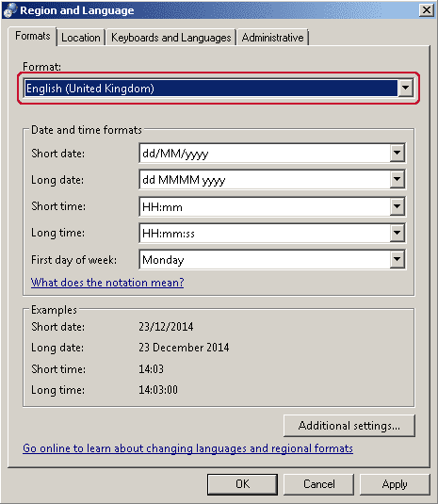
Task: Open 'What does the notation mean?' link
Action: pyautogui.click(x=107, y=283)
